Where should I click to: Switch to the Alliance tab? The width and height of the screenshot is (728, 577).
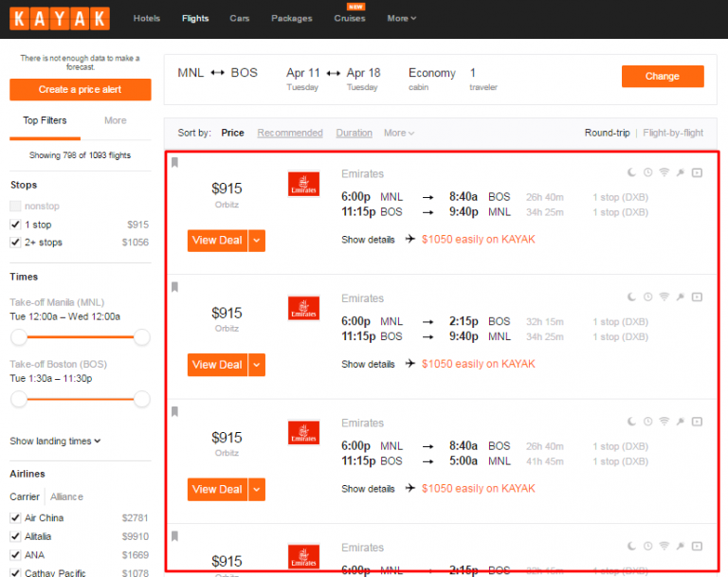click(67, 496)
